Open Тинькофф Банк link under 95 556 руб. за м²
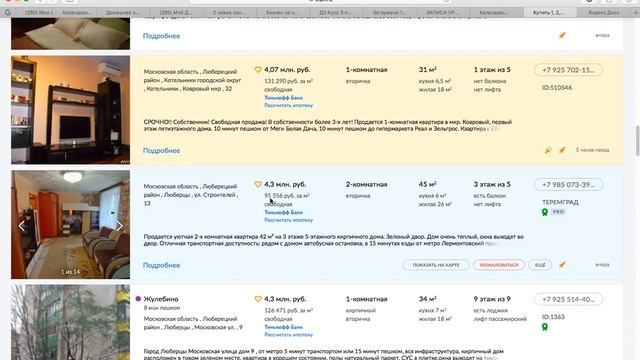Screen dimensions: 640x360 (284, 212)
